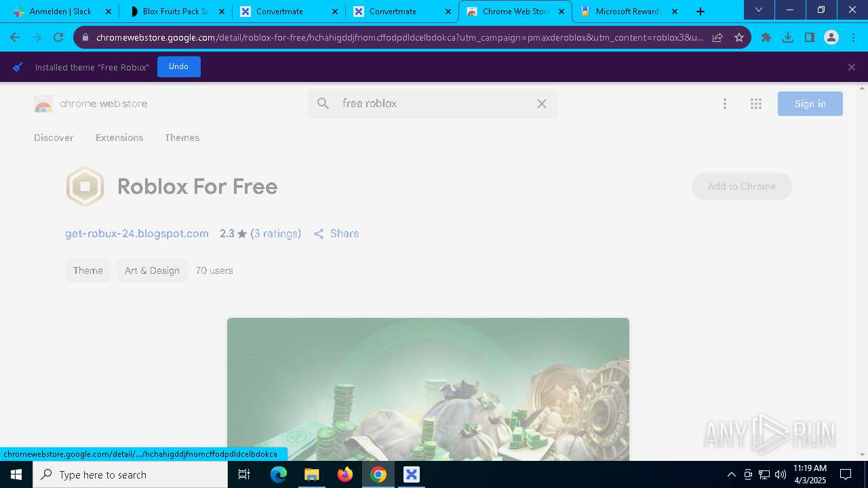868x488 pixels.
Task: Open the Convertmate taskbar app
Action: point(412,474)
